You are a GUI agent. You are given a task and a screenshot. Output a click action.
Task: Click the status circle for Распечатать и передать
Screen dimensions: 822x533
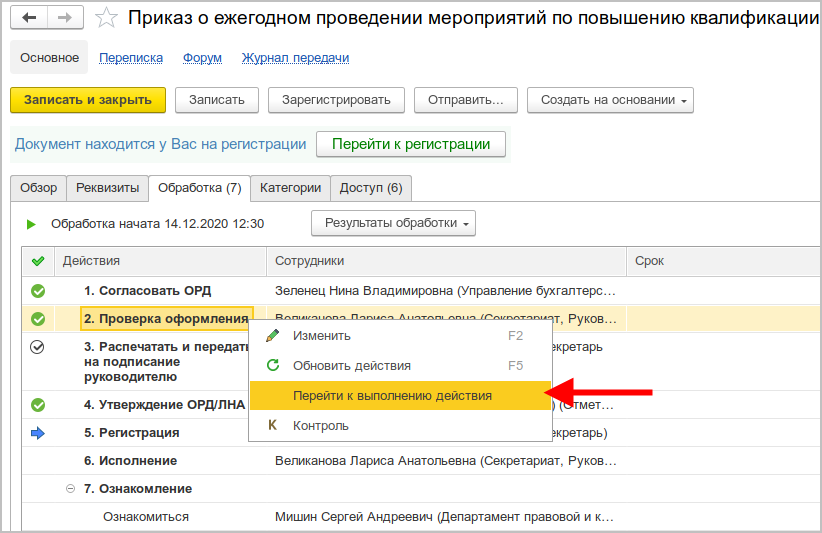(38, 347)
